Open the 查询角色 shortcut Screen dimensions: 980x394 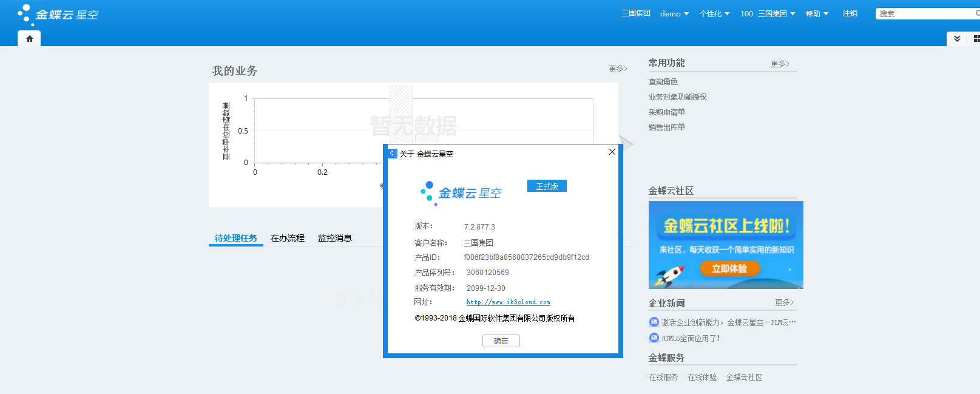663,82
